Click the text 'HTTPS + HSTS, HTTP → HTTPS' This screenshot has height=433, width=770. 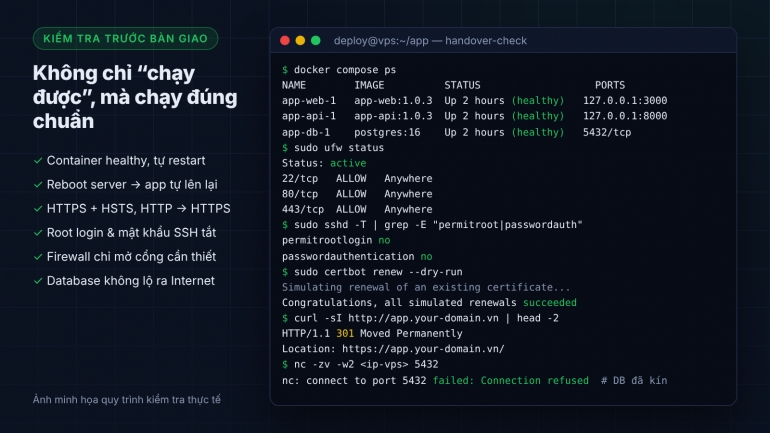pos(138,209)
